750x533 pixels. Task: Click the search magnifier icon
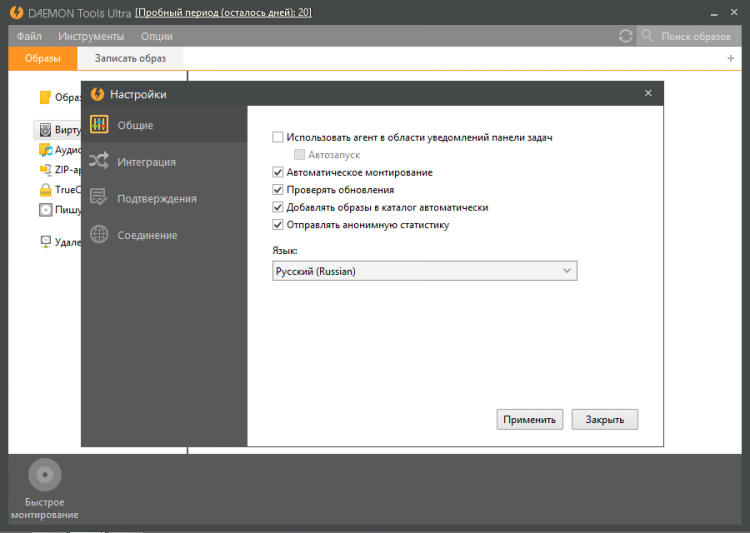point(647,35)
